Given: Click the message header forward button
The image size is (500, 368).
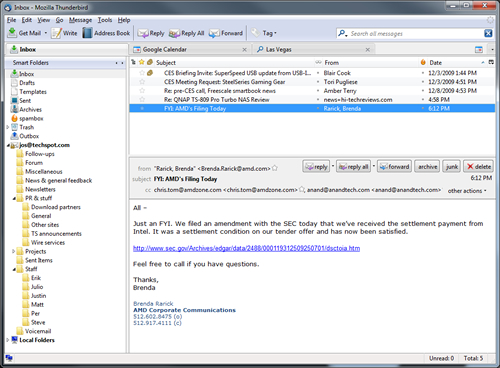Looking at the screenshot, I should [394, 167].
